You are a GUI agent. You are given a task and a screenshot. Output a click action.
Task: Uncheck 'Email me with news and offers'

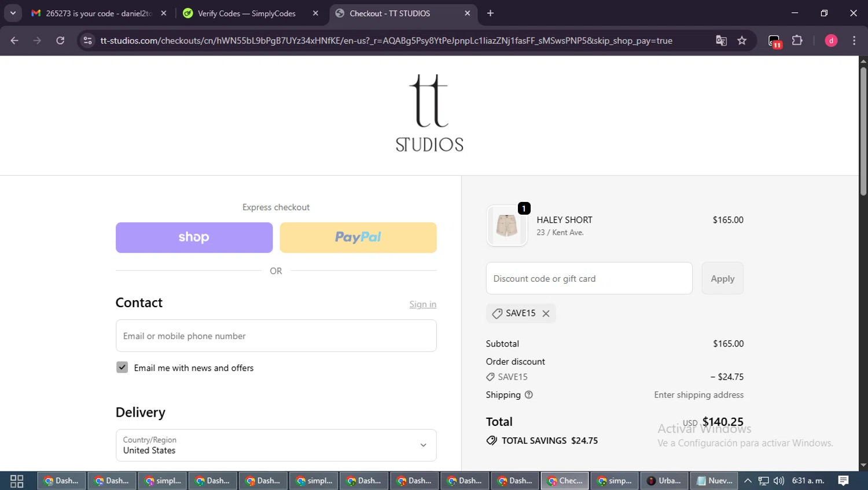[122, 367]
